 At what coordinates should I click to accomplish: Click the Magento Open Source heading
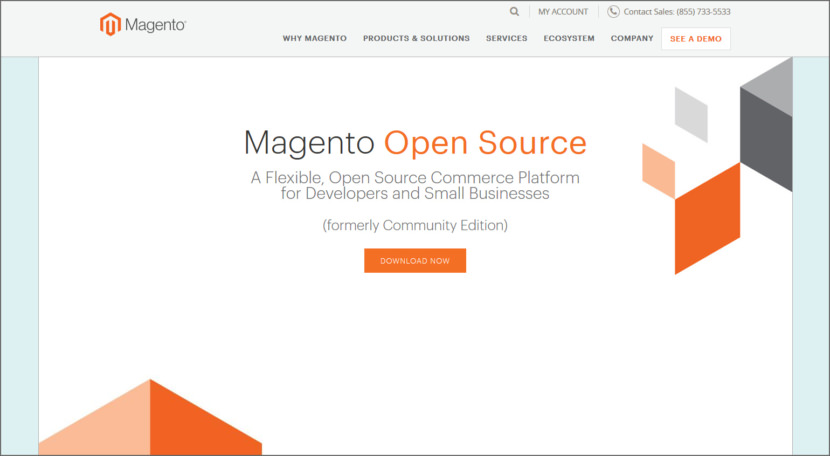click(415, 143)
